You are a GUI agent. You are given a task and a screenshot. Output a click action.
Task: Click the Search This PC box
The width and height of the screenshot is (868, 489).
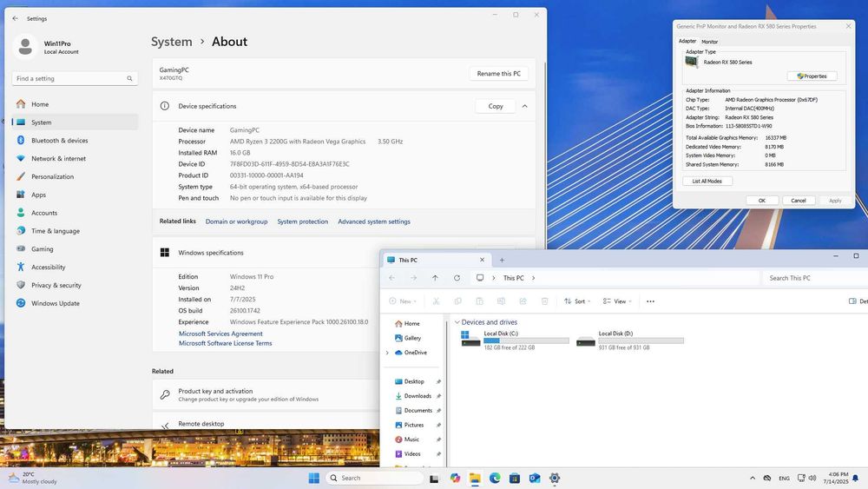pyautogui.click(x=815, y=278)
